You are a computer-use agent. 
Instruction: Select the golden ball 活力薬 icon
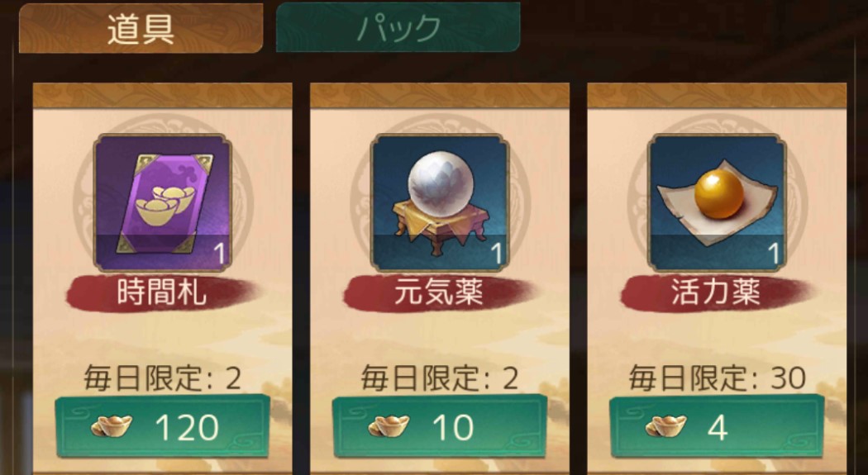point(718,202)
